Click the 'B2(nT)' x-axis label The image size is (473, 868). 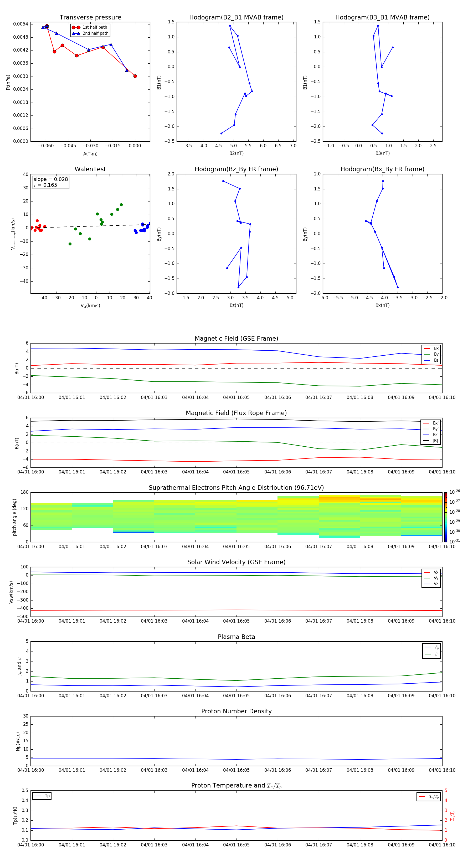click(236, 153)
